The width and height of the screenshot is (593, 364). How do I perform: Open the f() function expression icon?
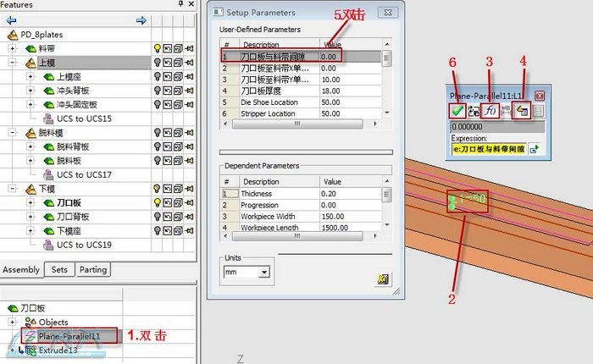coord(490,111)
